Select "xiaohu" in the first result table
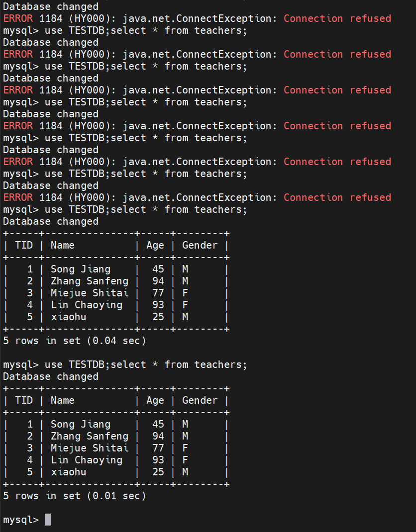This screenshot has height=532, width=416. pyautogui.click(x=69, y=317)
